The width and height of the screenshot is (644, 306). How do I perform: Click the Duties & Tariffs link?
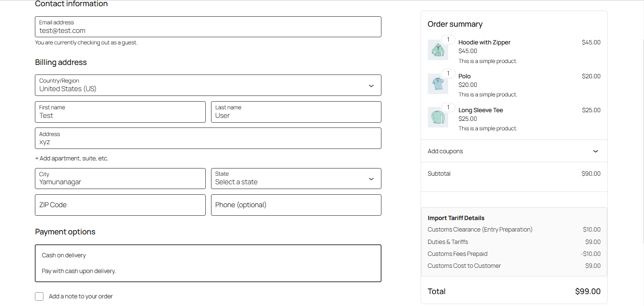click(x=447, y=242)
